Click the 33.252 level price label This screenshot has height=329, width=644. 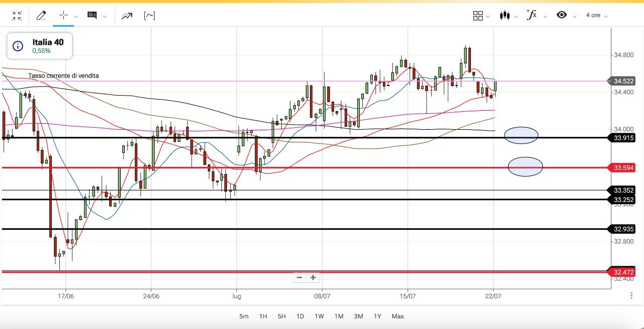pyautogui.click(x=623, y=200)
